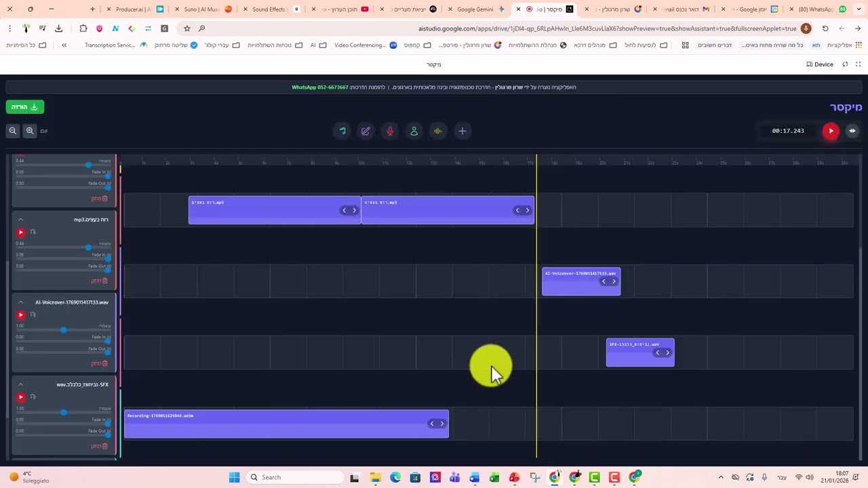Viewport: 868px width, 488px height.
Task: Open the yellow waveform sound effects tool
Action: 438,131
